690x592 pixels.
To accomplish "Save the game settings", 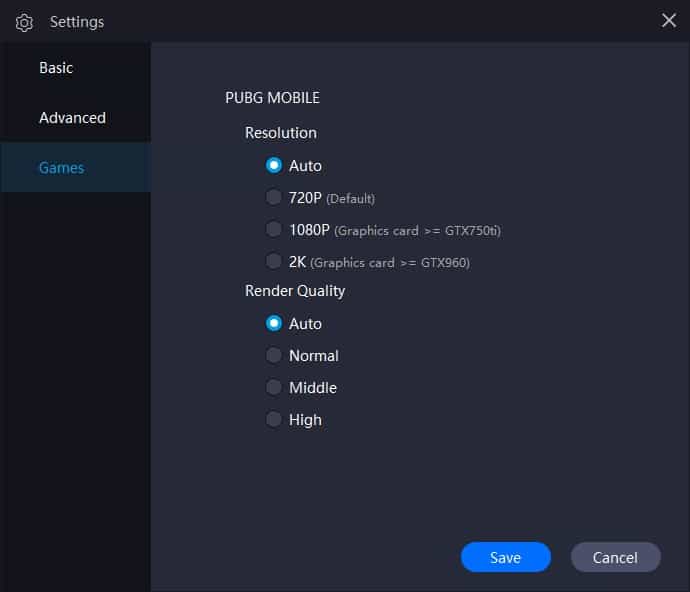I will (506, 557).
